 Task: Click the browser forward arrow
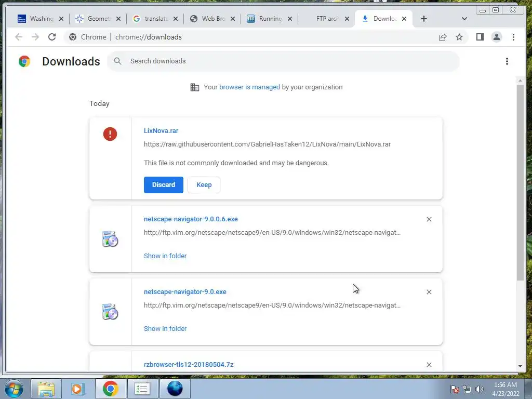coord(35,37)
